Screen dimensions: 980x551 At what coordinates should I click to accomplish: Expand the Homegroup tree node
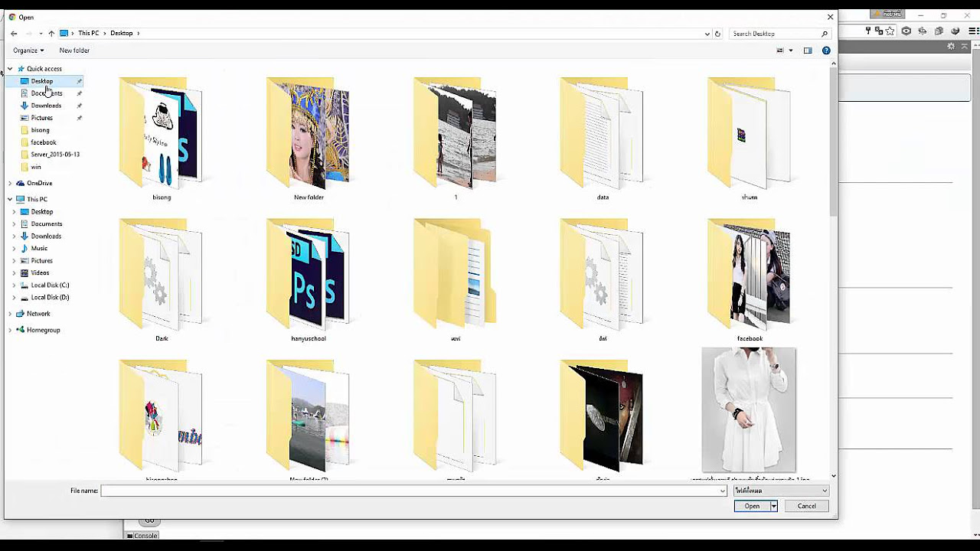(x=10, y=331)
